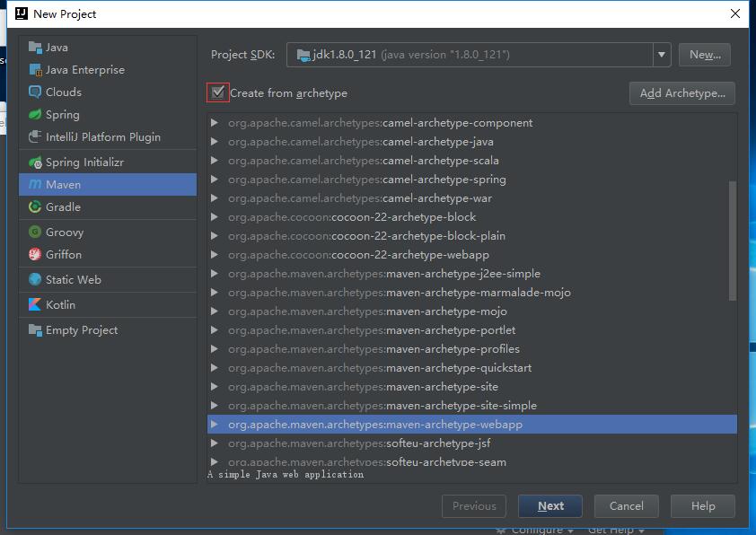Choose the Clouds icon in sidebar

(x=35, y=92)
